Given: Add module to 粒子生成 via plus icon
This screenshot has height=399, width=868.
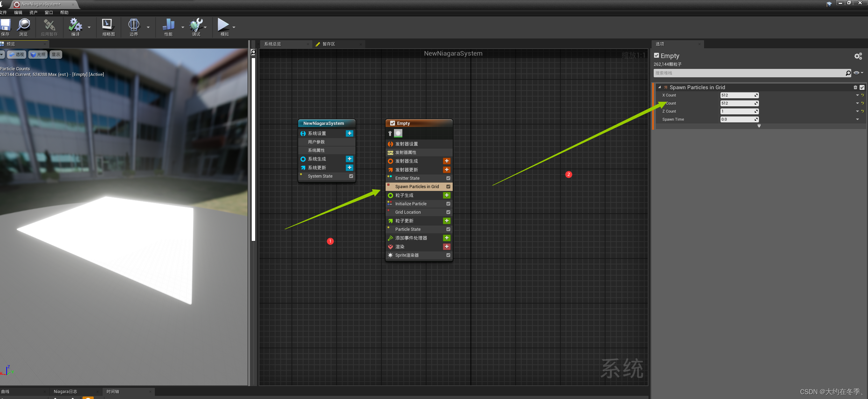Looking at the screenshot, I should click(446, 195).
